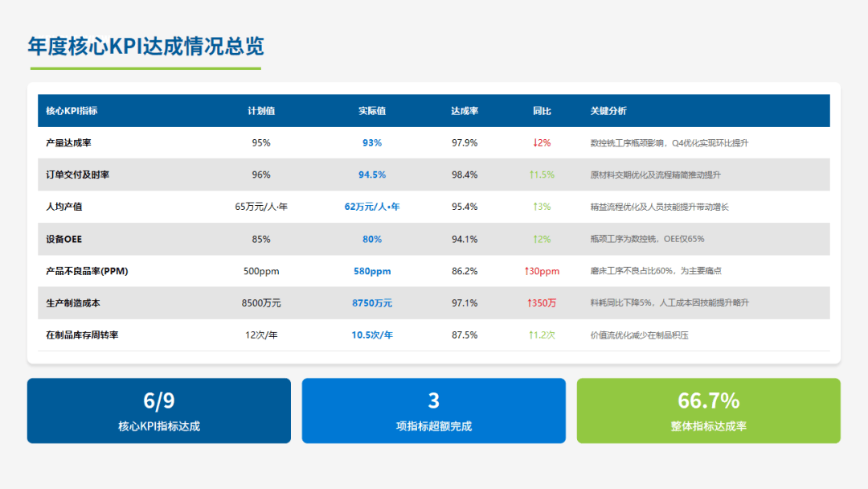
Task: Click the 计划值 column header
Action: [261, 111]
